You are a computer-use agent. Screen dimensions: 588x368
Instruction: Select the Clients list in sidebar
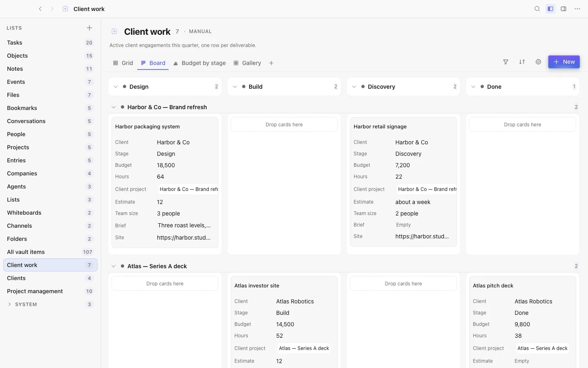click(x=50, y=278)
